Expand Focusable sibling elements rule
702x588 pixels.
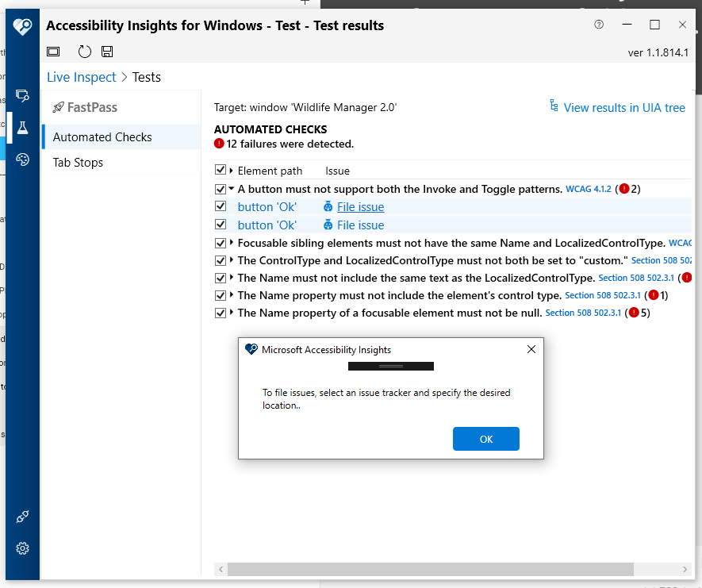231,242
